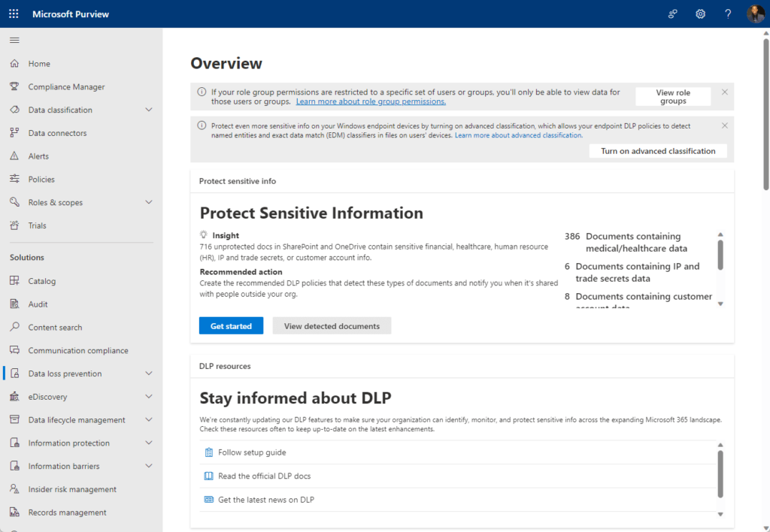Click '386 Documents containing medical/healthcare data'
Screen dimensions: 770x532
tap(626, 242)
